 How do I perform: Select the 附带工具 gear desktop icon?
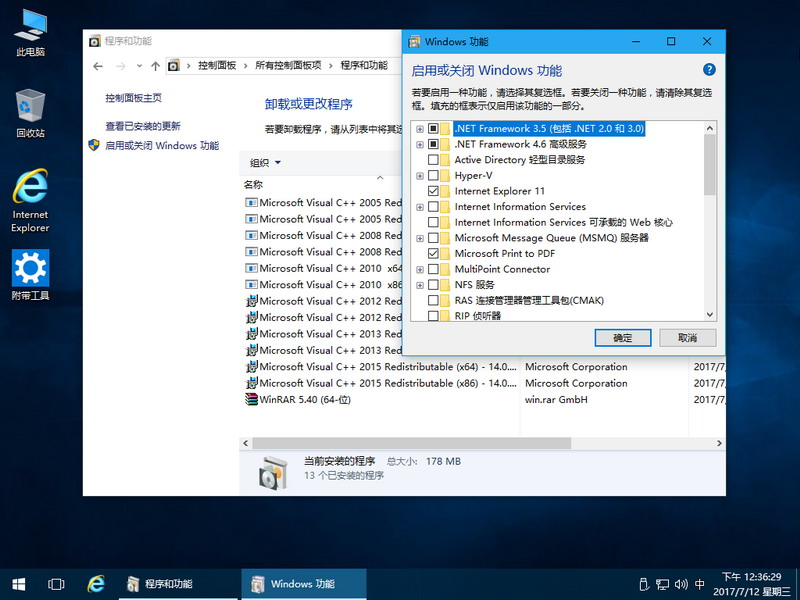pyautogui.click(x=30, y=274)
